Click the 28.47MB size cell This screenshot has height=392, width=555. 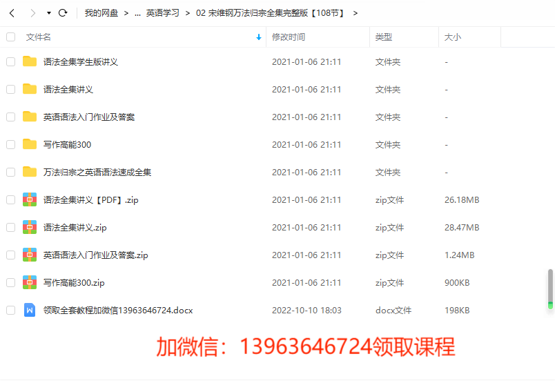[x=462, y=228]
